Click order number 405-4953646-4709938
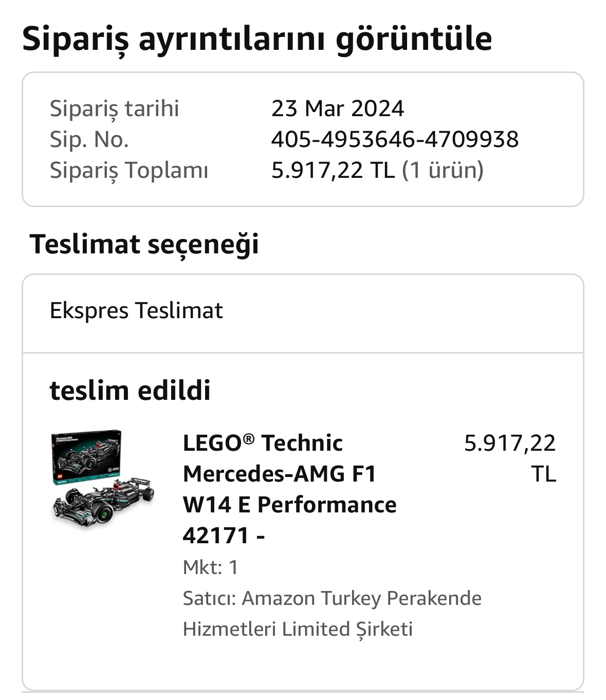Screen dimensions: 606x700 tap(395, 139)
